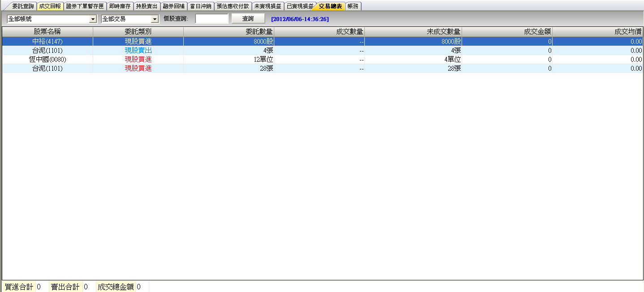The image size is (644, 292).
Task: Switch to the 當日沖銷 tab
Action: coord(200,6)
